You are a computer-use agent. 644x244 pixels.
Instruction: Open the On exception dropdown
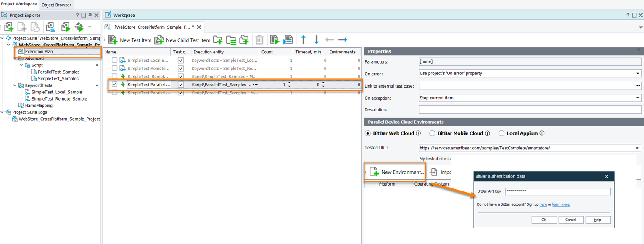tap(638, 98)
